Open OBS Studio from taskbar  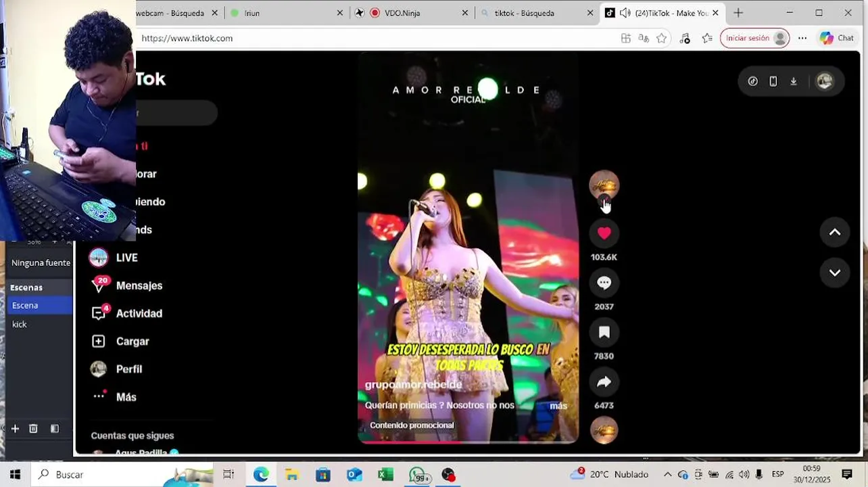point(448,475)
